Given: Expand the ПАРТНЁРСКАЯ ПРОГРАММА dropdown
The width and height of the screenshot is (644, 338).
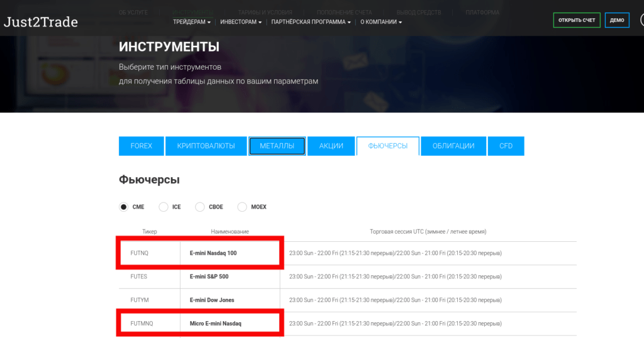Looking at the screenshot, I should pyautogui.click(x=311, y=22).
